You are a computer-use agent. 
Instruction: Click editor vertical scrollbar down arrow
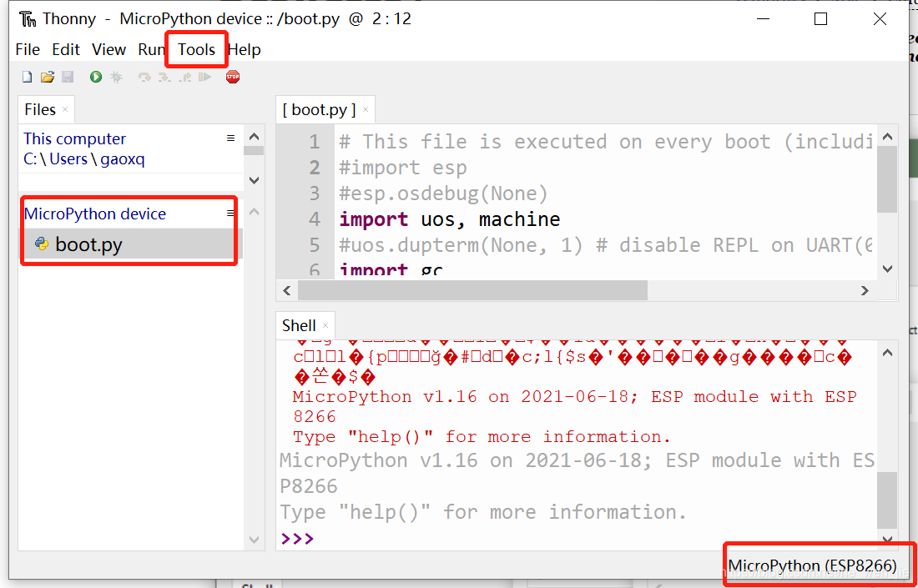[887, 269]
